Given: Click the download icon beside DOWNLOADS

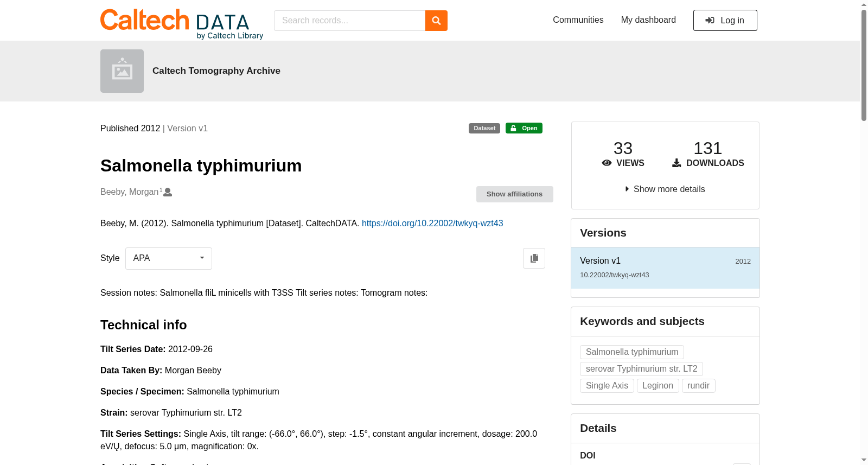Looking at the screenshot, I should [x=676, y=163].
